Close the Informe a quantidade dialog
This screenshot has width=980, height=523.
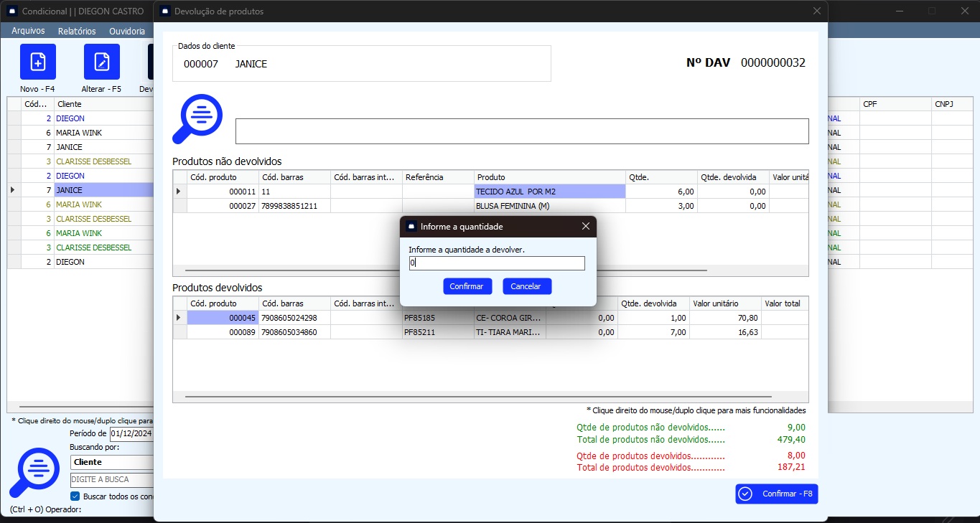(x=585, y=226)
